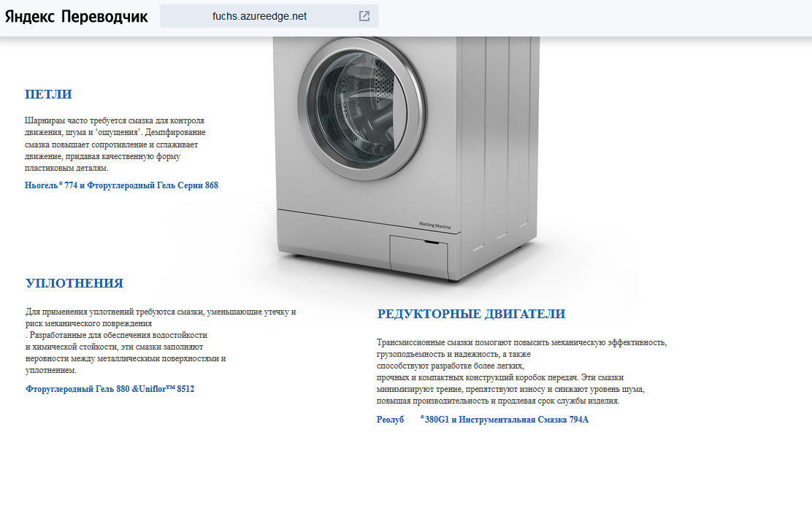Viewport: 812px width, 524px height.
Task: Select the УПЛОТНЕНИЯ heading
Action: pos(74,283)
